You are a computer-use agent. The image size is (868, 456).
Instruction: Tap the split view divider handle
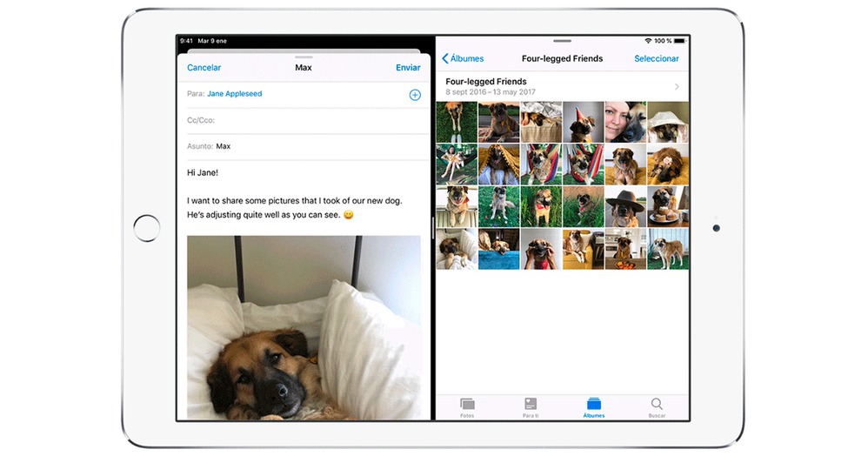[x=433, y=230]
